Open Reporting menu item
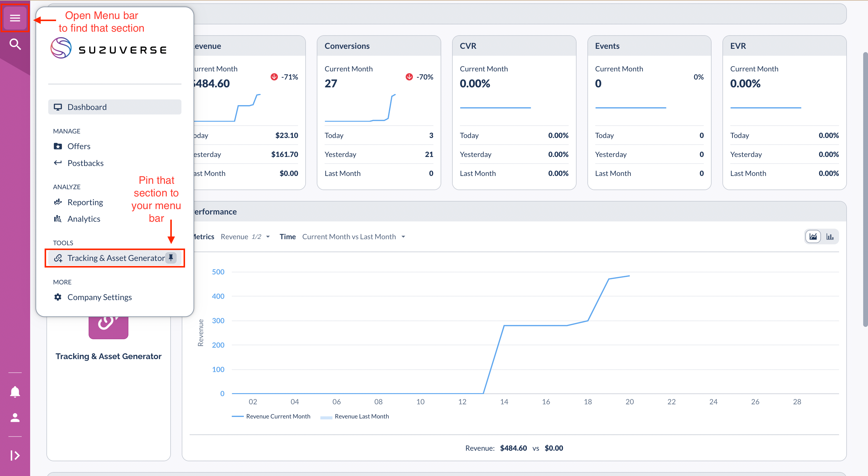This screenshot has width=868, height=476. tap(85, 202)
